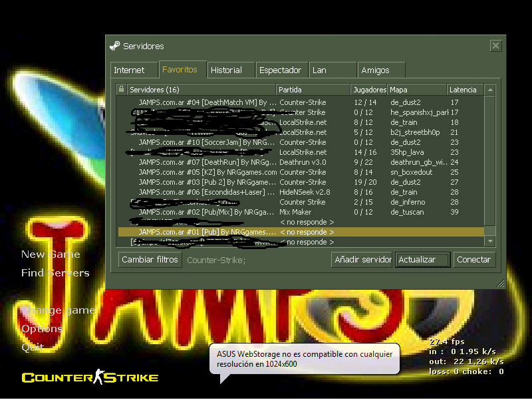Click the server list scroll down arrow
532x400 pixels.
(x=490, y=241)
